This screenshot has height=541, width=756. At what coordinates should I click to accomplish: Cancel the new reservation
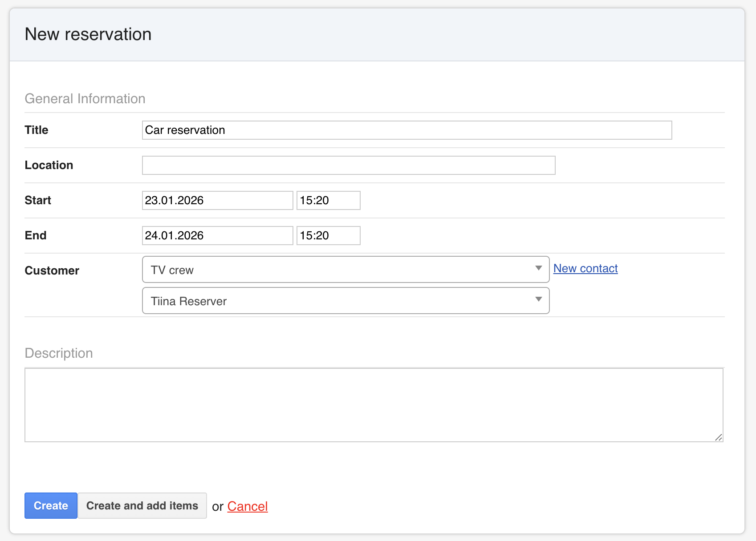247,506
